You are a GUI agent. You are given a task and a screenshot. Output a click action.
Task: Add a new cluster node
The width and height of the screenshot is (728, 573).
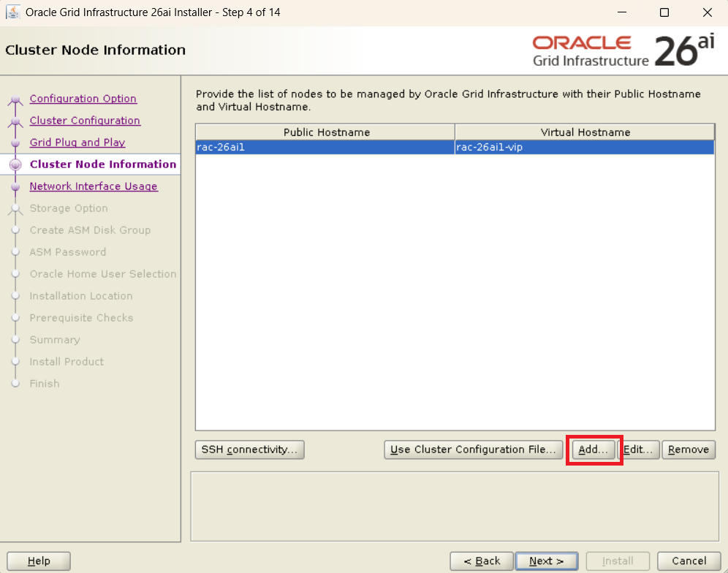pos(593,449)
